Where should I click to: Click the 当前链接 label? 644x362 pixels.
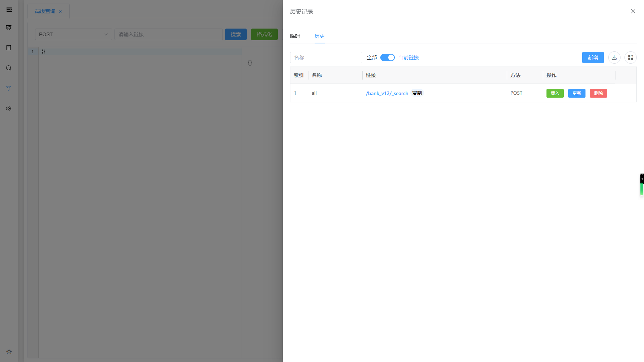click(x=409, y=58)
